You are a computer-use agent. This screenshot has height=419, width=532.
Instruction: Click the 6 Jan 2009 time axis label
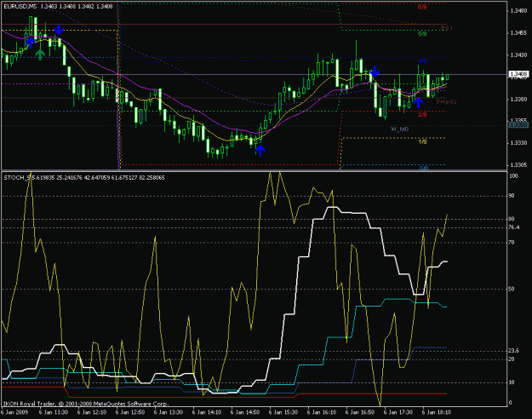tap(15, 412)
